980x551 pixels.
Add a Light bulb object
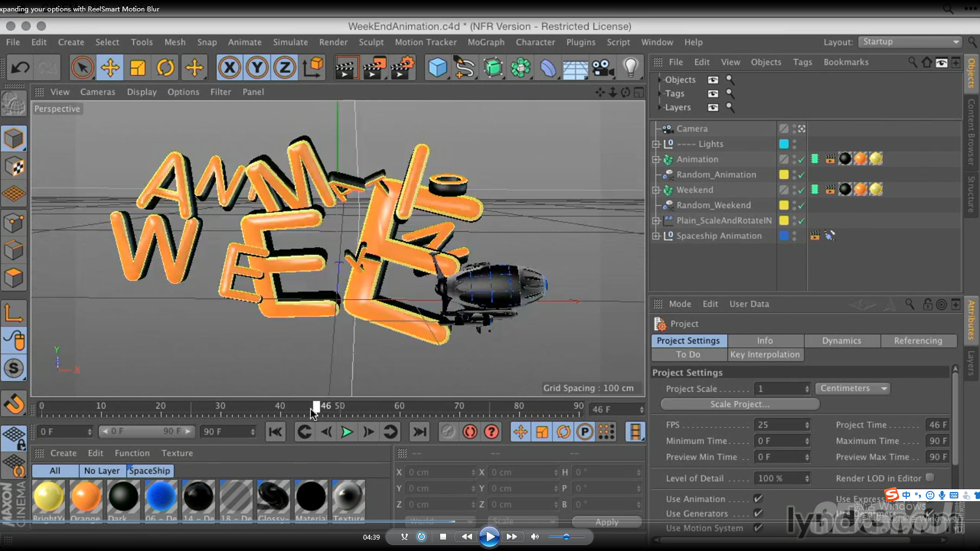coord(630,68)
